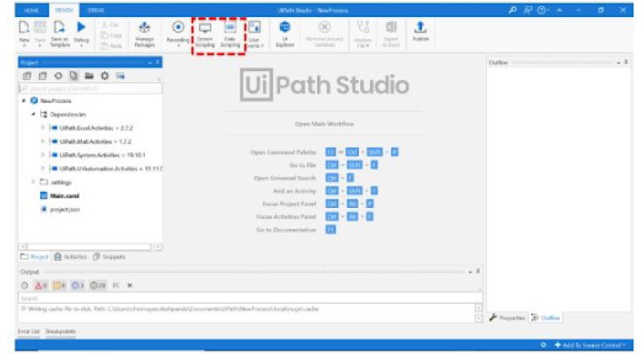Click the Output panel search field
Viewport: 644px width, 353px height.
[250, 298]
